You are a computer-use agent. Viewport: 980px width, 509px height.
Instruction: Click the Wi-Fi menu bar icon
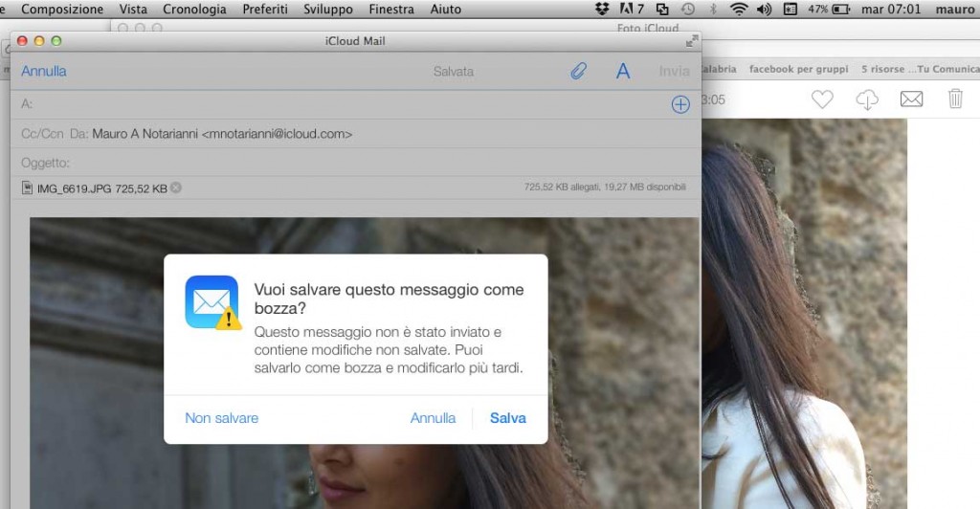[x=739, y=9]
